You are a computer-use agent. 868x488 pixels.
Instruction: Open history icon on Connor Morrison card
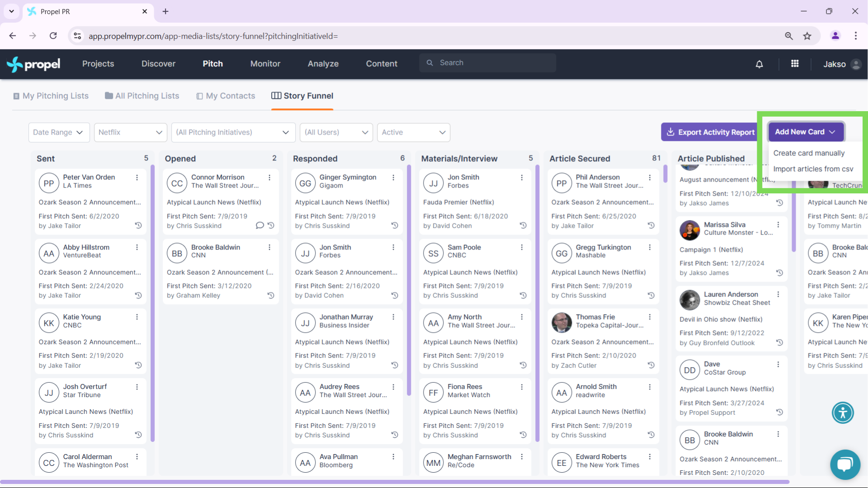(271, 225)
